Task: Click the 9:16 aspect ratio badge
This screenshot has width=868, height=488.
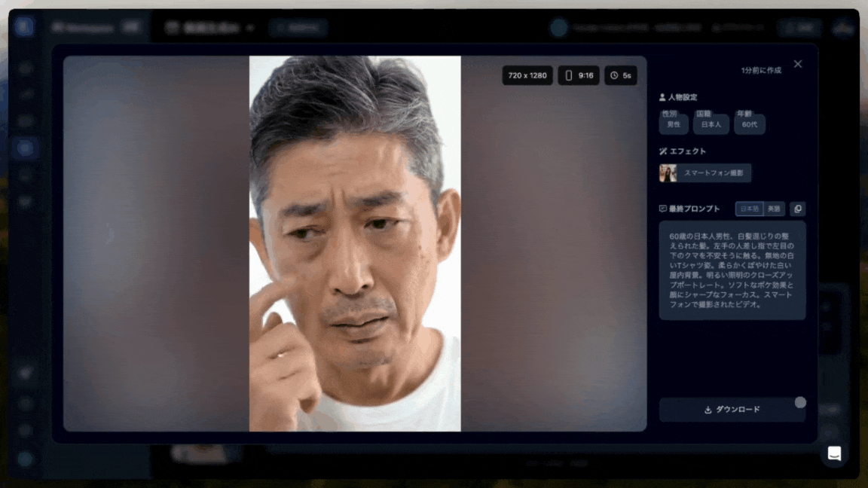Action: point(579,75)
